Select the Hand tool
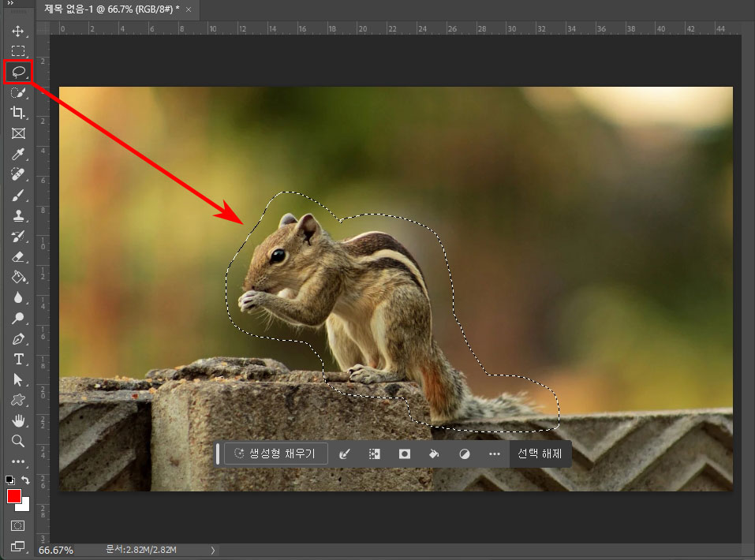 pyautogui.click(x=18, y=421)
